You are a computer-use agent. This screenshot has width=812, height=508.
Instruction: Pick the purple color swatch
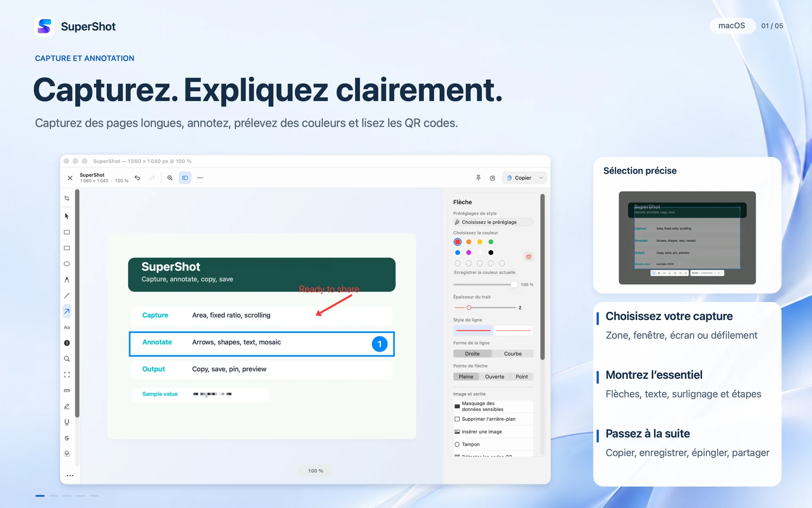[x=469, y=252]
